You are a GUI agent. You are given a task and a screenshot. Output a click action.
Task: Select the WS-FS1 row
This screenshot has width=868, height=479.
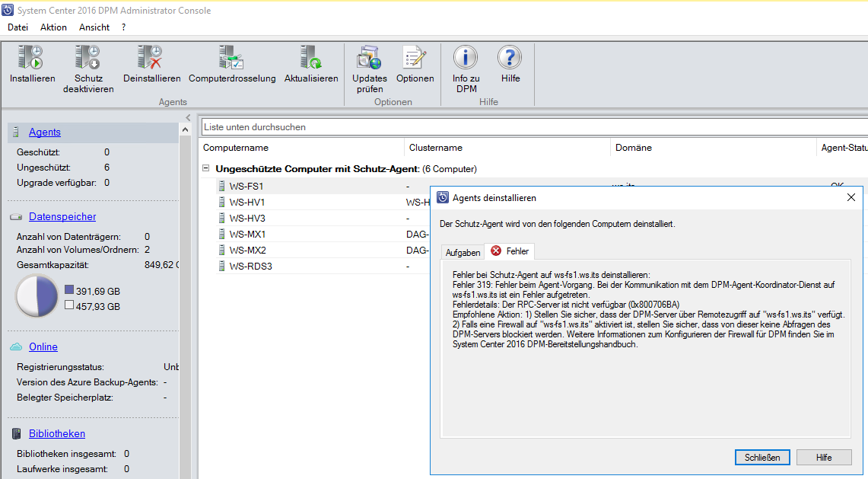(x=323, y=186)
